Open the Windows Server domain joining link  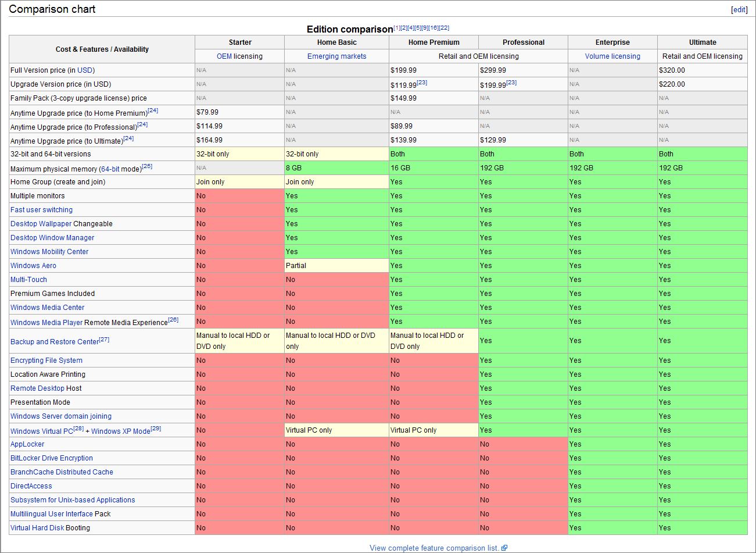coord(61,416)
